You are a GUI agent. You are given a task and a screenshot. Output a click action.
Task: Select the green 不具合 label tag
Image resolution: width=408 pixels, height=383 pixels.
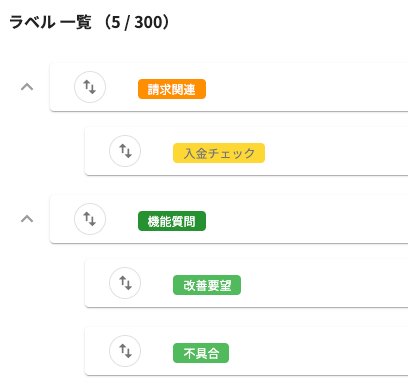coord(201,353)
